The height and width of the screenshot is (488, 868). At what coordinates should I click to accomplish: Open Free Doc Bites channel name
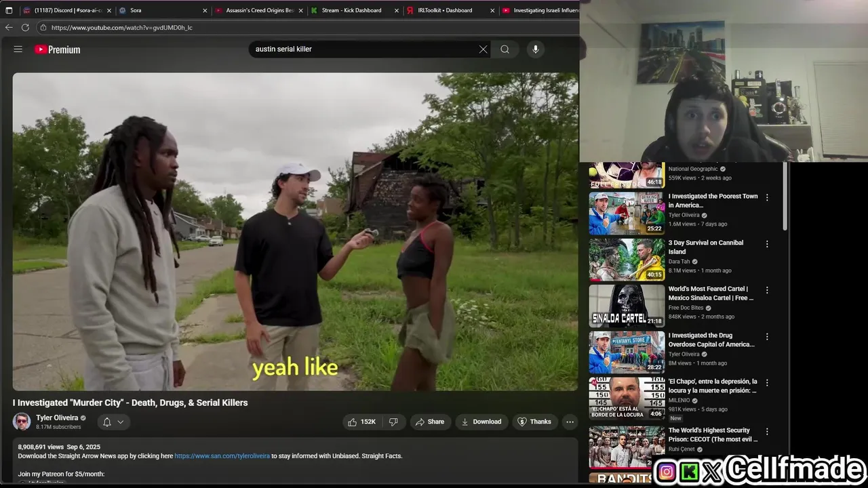point(686,308)
